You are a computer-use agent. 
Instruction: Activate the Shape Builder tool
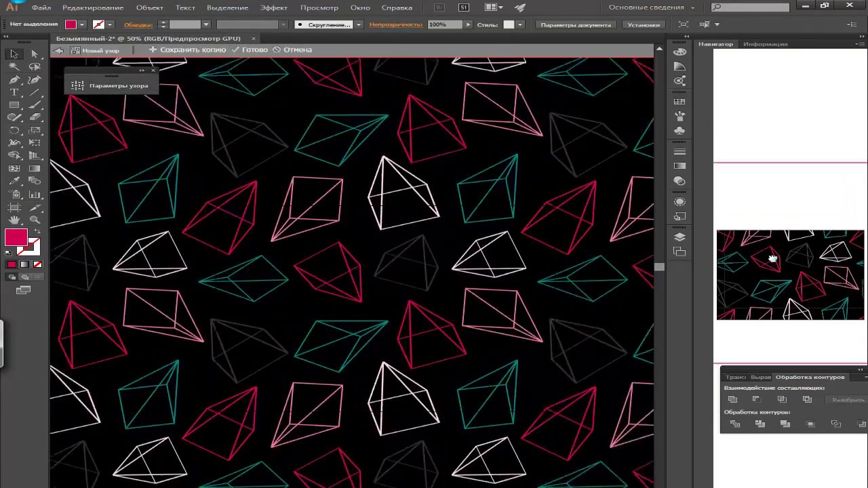(x=14, y=156)
